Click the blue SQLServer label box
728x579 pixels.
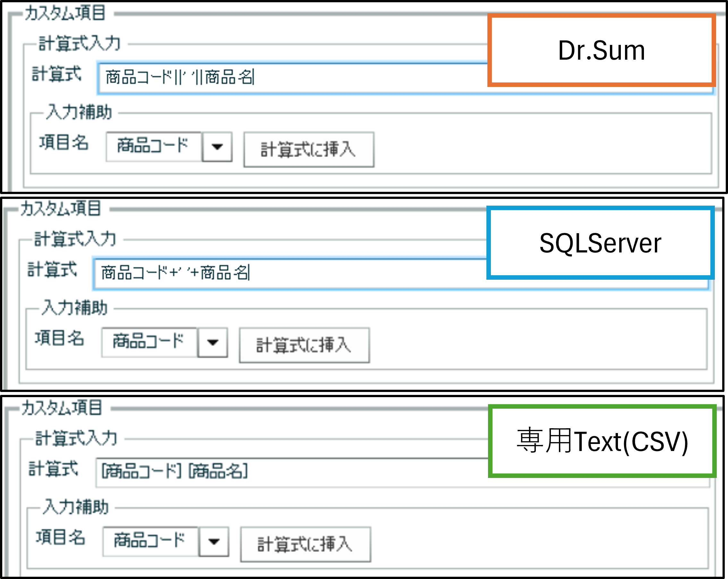click(600, 243)
